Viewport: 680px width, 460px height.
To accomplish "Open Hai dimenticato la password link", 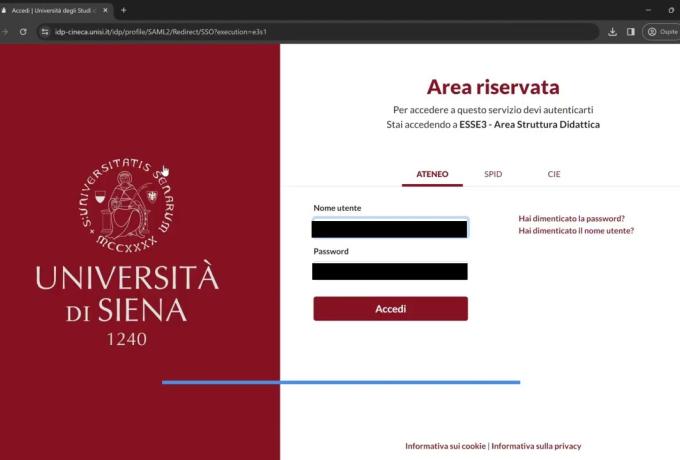I will [572, 219].
